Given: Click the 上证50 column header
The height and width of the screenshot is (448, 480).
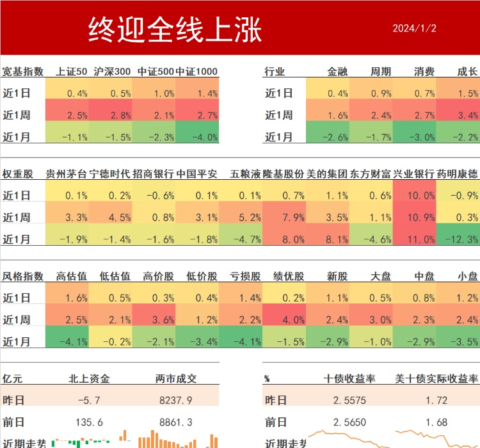Looking at the screenshot, I should pos(72,72).
